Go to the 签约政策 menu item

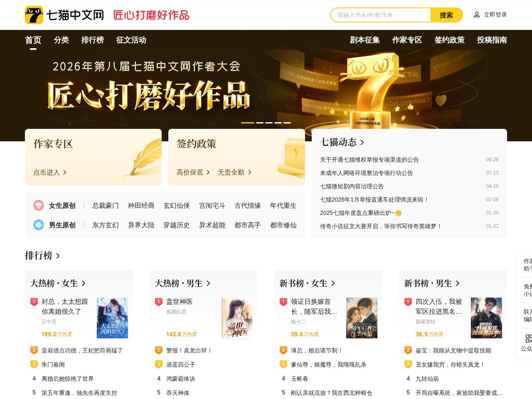coord(449,40)
